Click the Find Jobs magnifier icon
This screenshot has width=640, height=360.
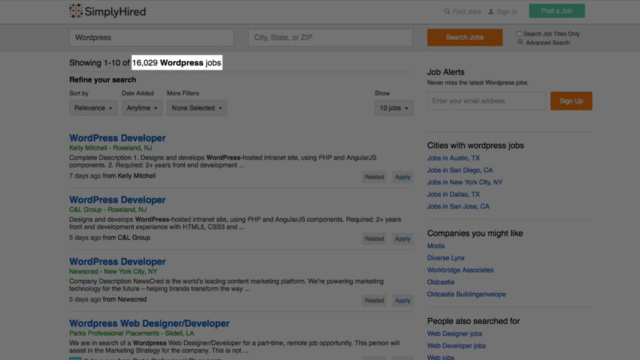point(447,11)
